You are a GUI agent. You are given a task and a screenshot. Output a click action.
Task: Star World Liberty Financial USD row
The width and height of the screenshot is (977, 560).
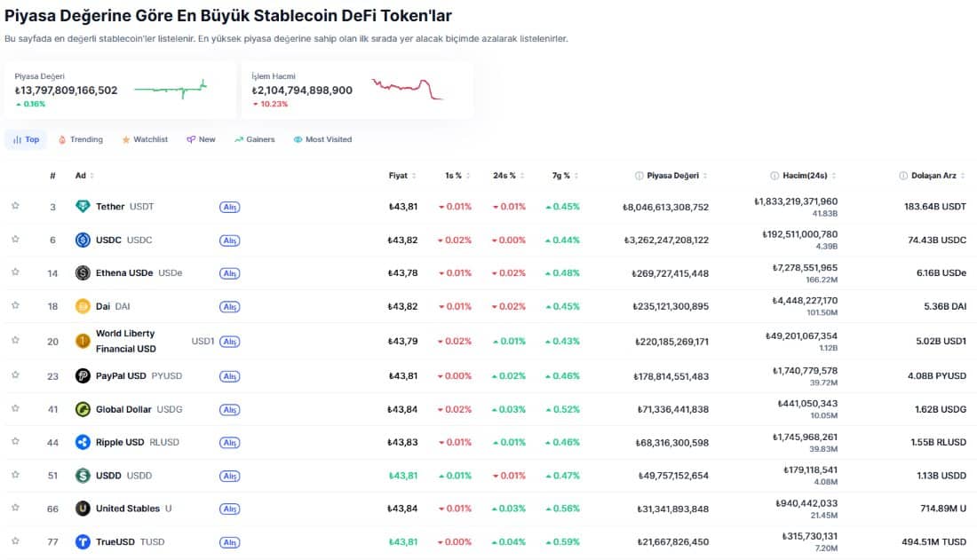point(16,340)
